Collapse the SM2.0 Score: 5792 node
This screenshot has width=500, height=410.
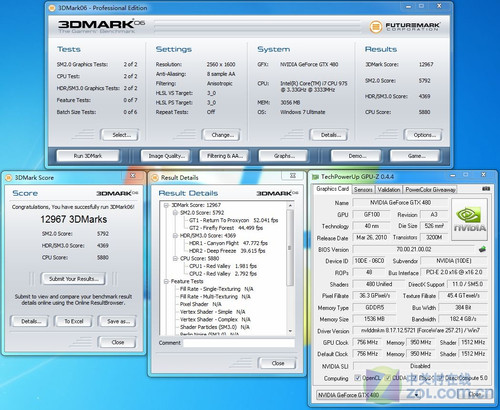[175, 213]
